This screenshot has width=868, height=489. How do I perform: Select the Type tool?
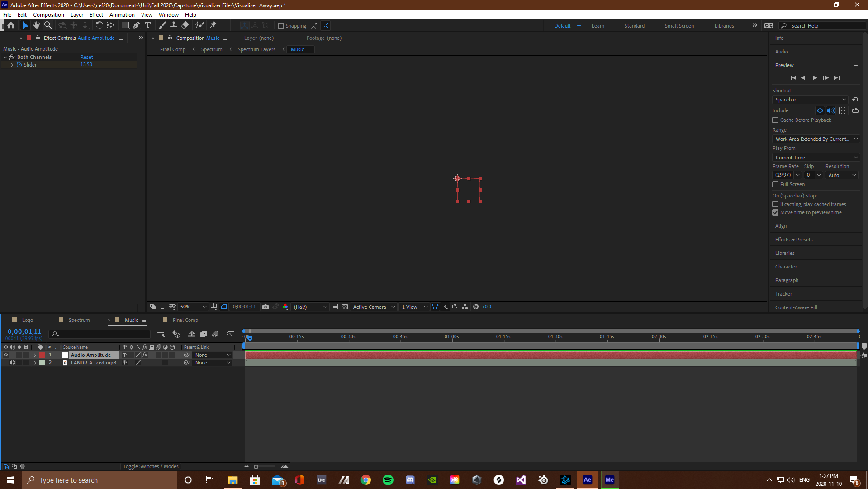pyautogui.click(x=148, y=26)
